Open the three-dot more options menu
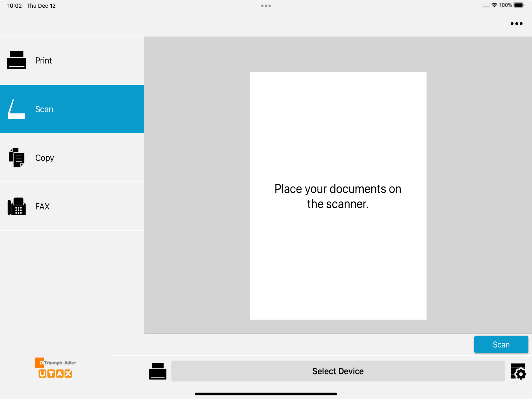The height and width of the screenshot is (399, 532). (516, 24)
